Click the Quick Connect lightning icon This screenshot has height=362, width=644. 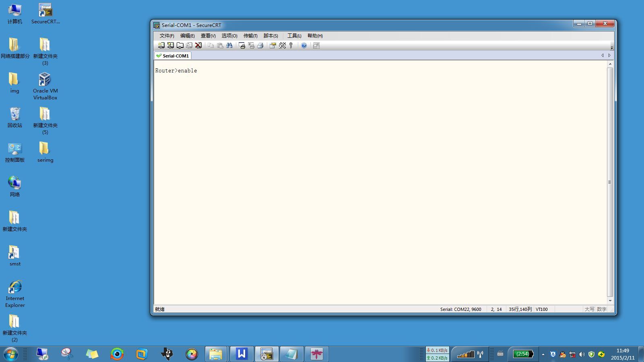(171, 45)
